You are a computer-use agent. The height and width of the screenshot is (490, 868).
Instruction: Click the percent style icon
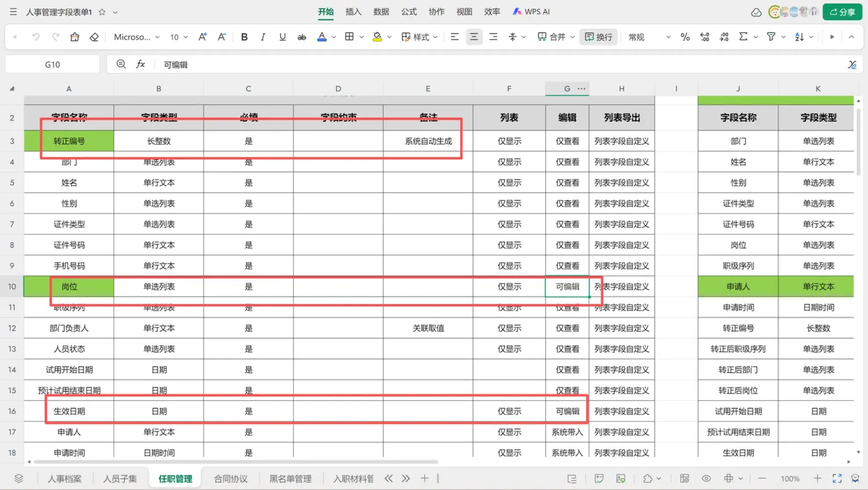pyautogui.click(x=685, y=37)
